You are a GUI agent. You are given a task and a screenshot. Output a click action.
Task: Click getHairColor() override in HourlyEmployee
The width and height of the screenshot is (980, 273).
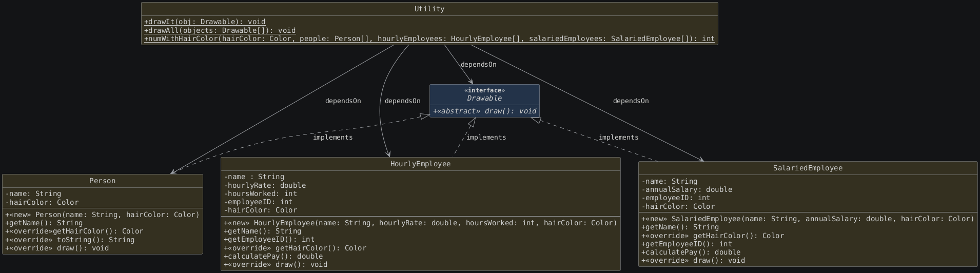295,248
